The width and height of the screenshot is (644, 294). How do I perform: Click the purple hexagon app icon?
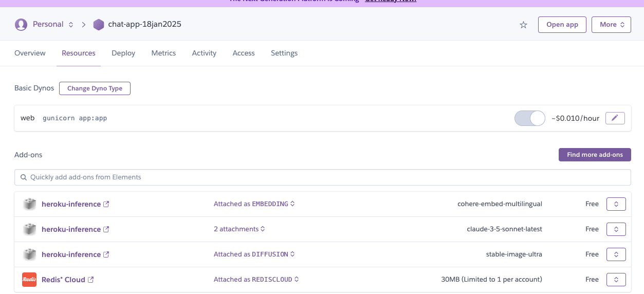pyautogui.click(x=98, y=25)
